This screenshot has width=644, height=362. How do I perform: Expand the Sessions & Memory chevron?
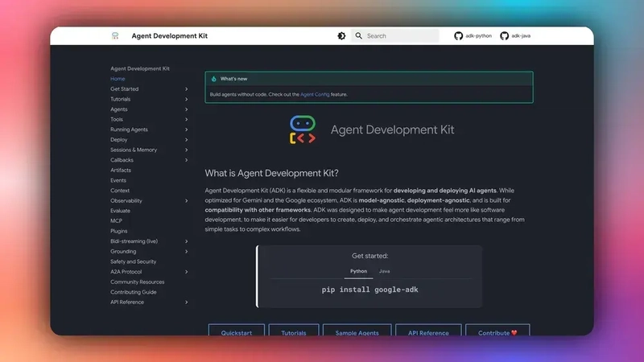point(187,150)
